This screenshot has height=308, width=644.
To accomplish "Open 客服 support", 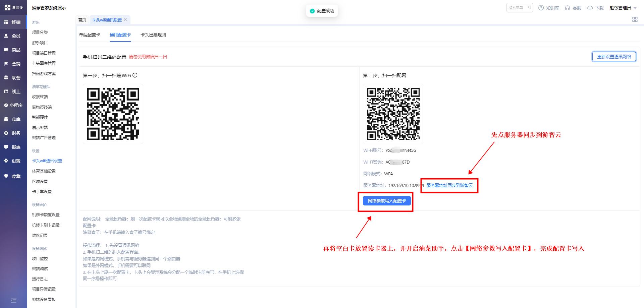I will 573,8.
